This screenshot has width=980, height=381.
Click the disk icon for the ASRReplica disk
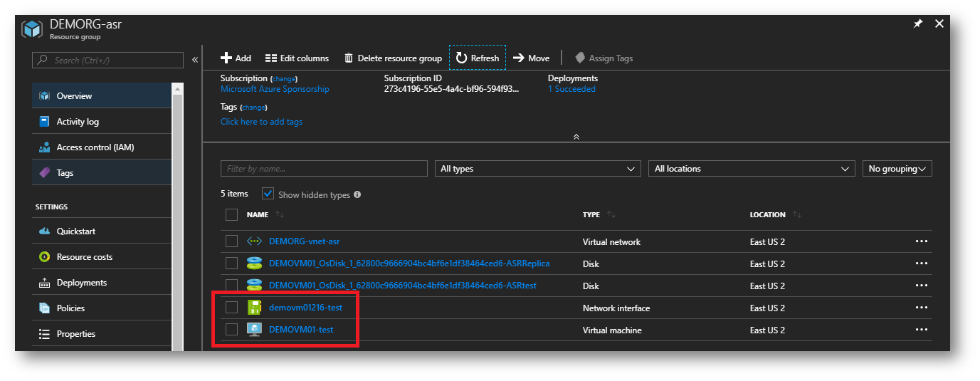click(254, 263)
